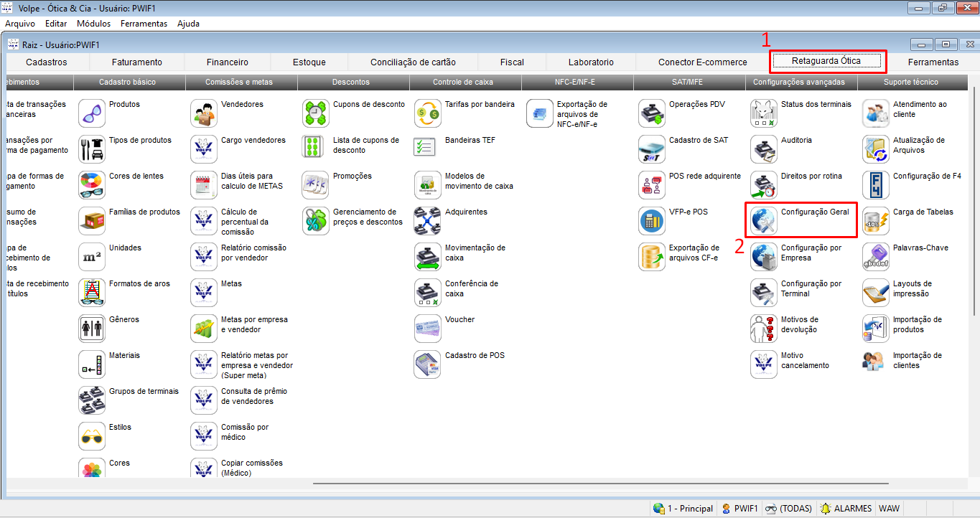Open the Módulos menu
This screenshot has width=980, height=518.
coord(93,24)
